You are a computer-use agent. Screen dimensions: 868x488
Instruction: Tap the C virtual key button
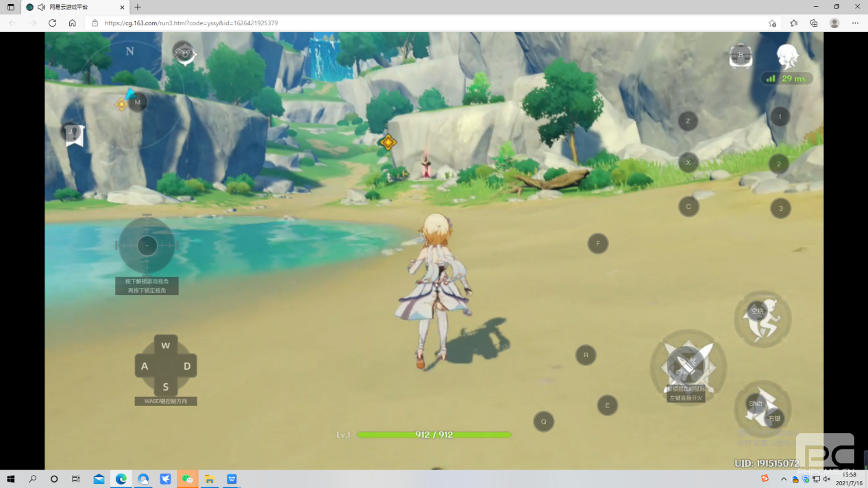689,206
